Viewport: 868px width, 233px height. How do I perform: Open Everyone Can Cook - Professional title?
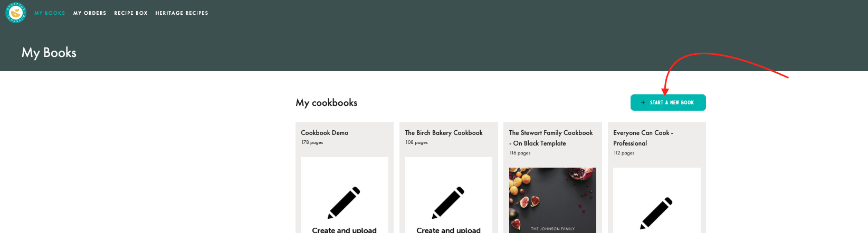click(643, 138)
